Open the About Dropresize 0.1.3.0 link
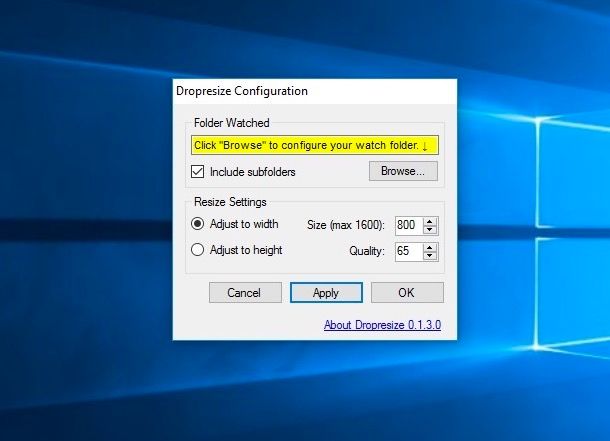This screenshot has width=610, height=441. (382, 325)
